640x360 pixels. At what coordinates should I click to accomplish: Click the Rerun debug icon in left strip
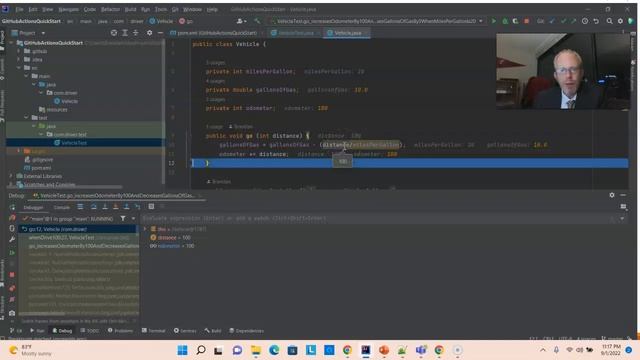point(12,207)
